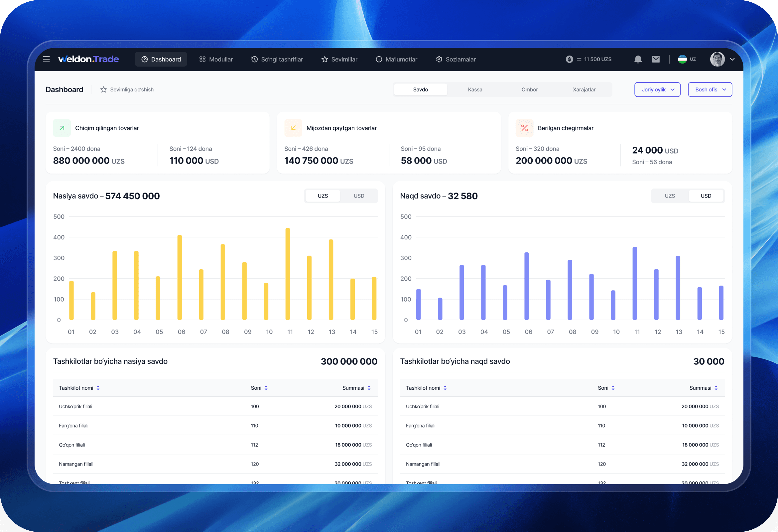Switch to the Kassa tab
This screenshot has width=778, height=532.
tap(475, 90)
